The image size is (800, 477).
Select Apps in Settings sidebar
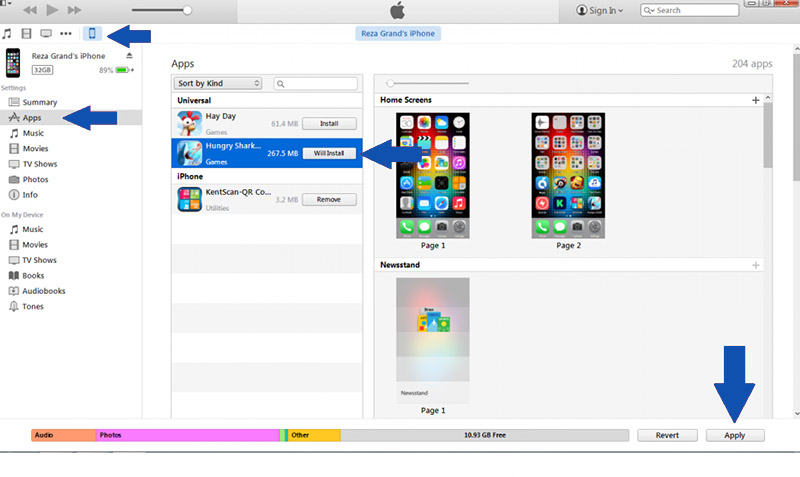32,118
